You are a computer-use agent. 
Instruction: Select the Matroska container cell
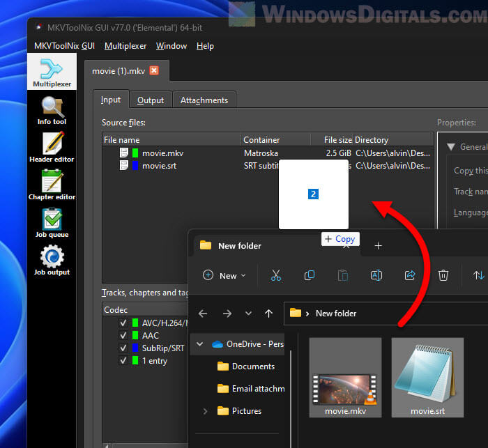pyautogui.click(x=261, y=153)
